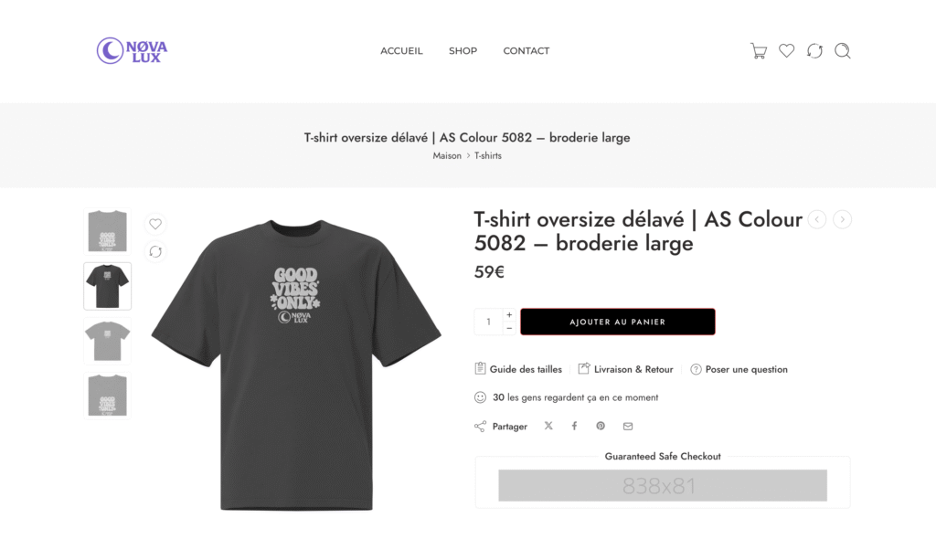Share product on Facebook
936x560 pixels.
tap(574, 426)
